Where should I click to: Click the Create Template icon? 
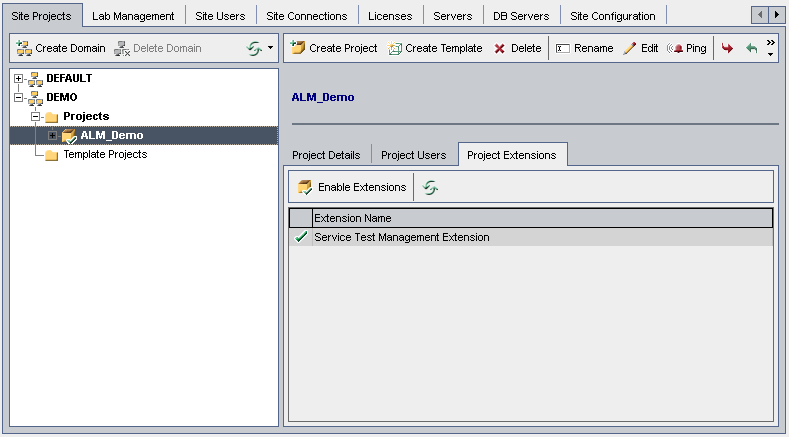click(x=394, y=48)
